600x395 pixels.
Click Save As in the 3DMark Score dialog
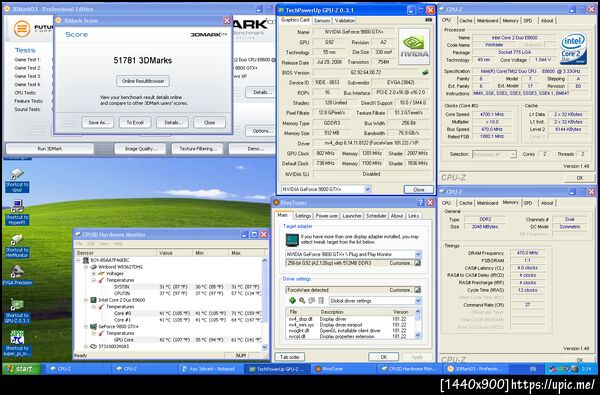click(98, 122)
